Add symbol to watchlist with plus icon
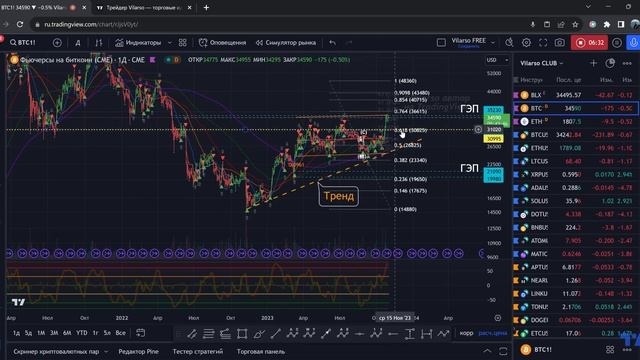This screenshot has height=360, width=640. (593, 63)
